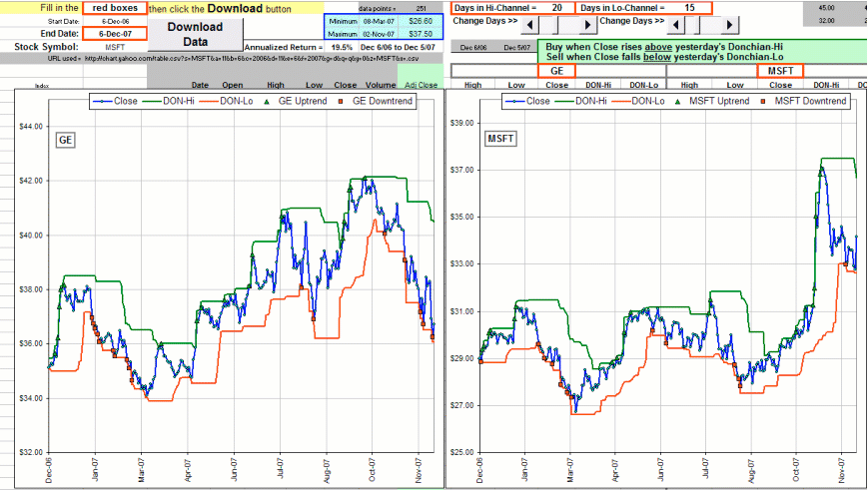Select the Start Date cell 6-Dec-06
Viewport: 868px width, 490px height.
coord(115,21)
